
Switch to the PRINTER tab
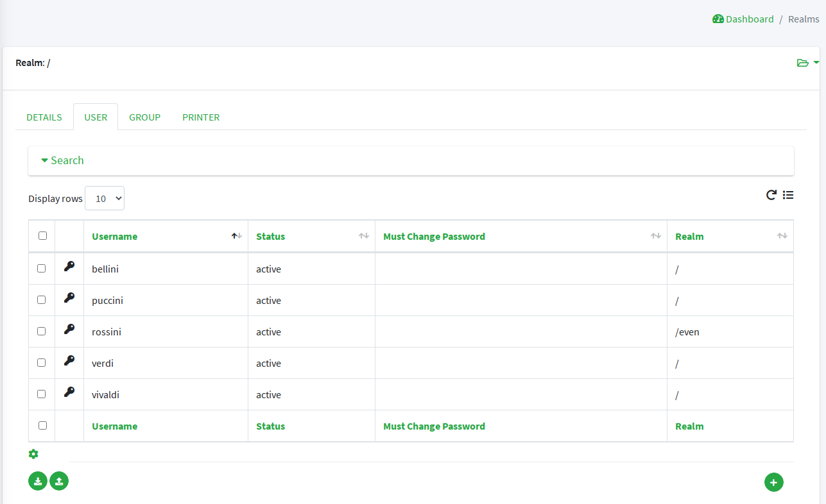(x=201, y=117)
